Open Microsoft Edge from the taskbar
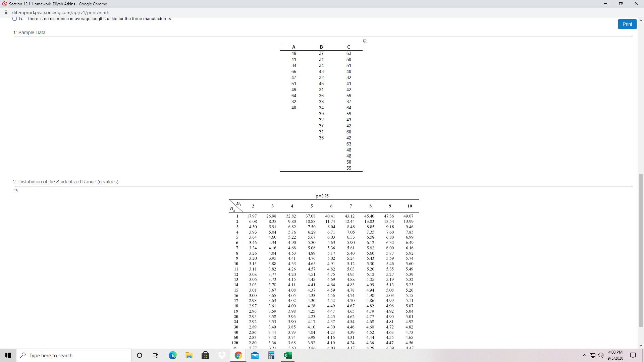 pos(172,355)
